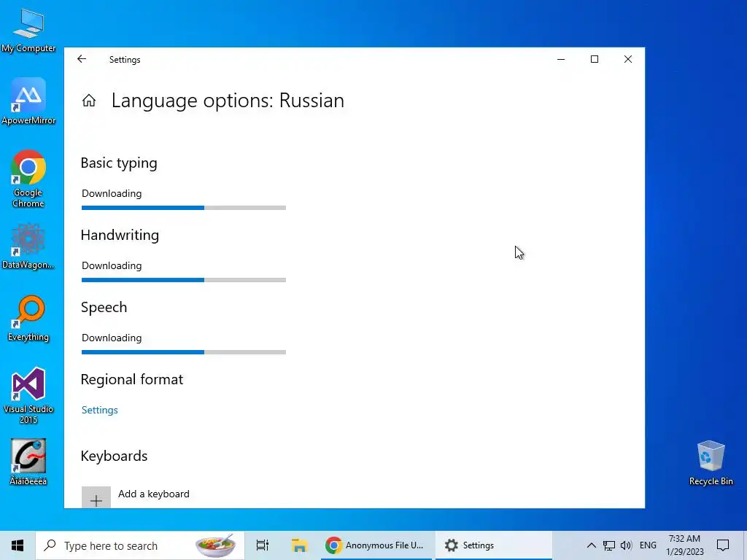The width and height of the screenshot is (747, 560).
Task: Select the Recycle Bin desktop icon
Action: click(x=711, y=463)
